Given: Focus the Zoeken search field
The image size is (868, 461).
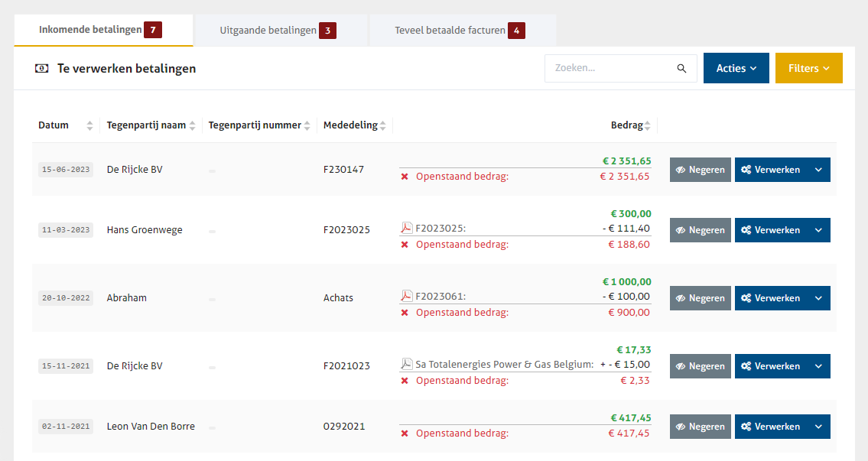Looking at the screenshot, I should [610, 68].
